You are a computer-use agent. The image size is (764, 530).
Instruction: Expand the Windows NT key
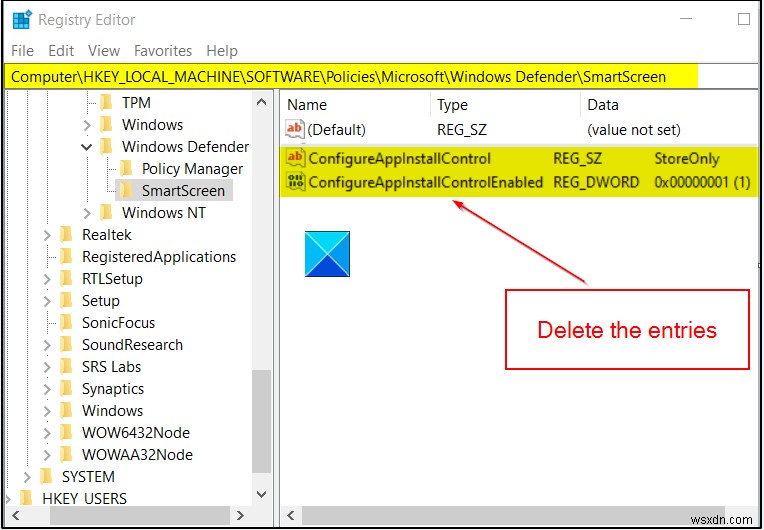87,213
